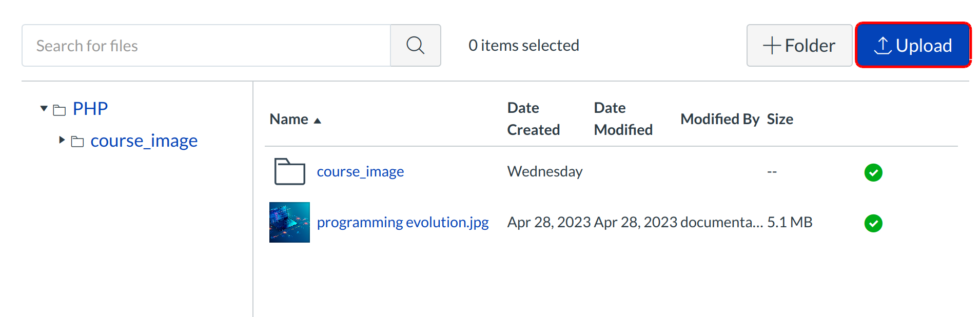Create a new folder with +Folder button

coord(799,46)
